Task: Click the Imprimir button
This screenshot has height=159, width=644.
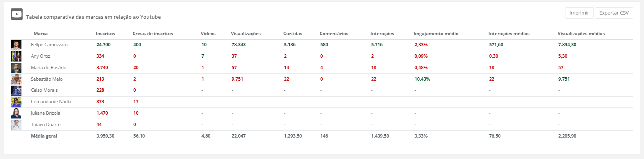Action: pos(579,13)
